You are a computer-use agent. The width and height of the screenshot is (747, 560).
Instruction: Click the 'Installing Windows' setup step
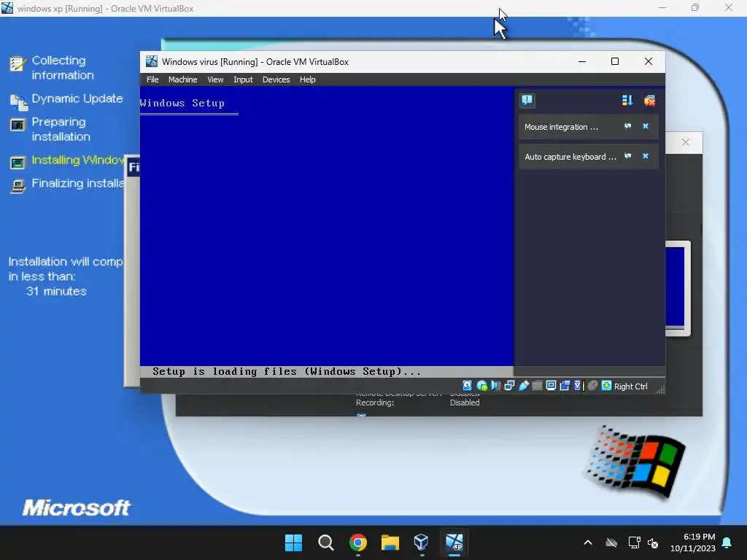pyautogui.click(x=77, y=160)
